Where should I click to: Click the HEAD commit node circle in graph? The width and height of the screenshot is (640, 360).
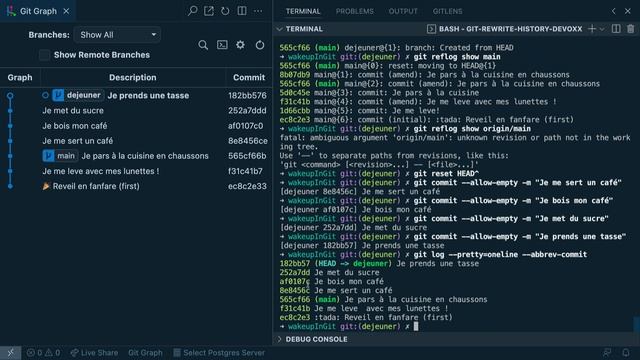click(x=10, y=96)
